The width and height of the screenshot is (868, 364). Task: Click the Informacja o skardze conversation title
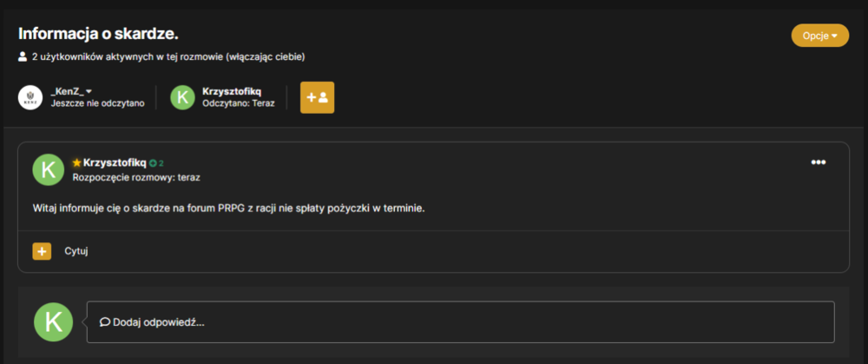coord(99,34)
